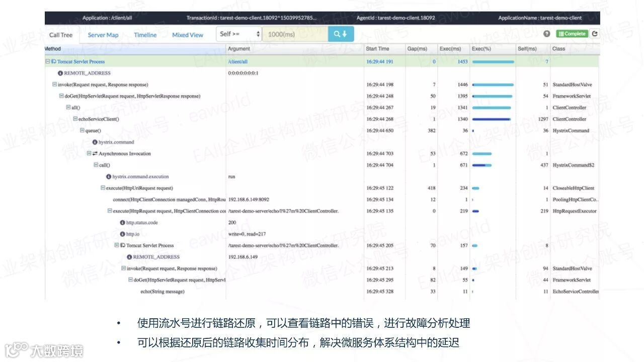
Task: Select the echo(String message) row
Action: pyautogui.click(x=322, y=292)
